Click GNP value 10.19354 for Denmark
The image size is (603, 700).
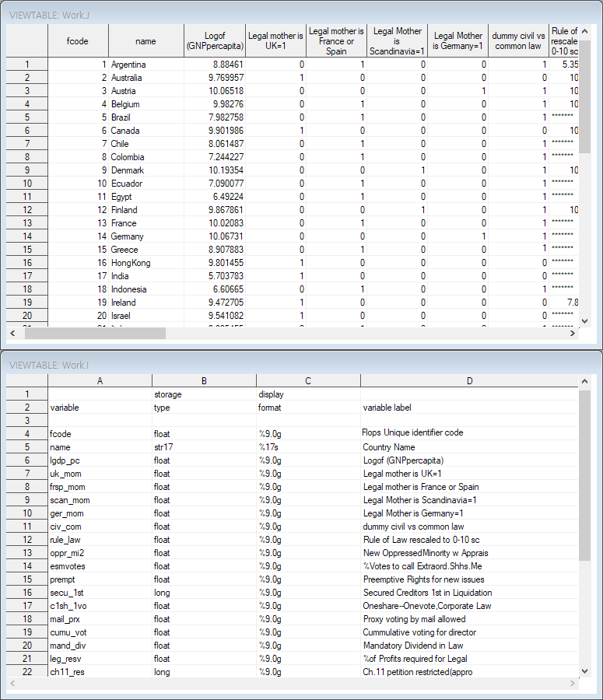coord(215,170)
